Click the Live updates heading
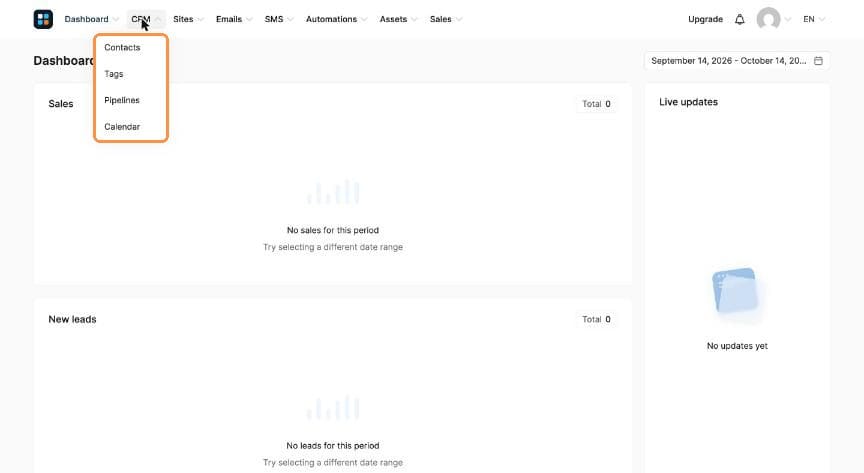864x473 pixels. coord(688,102)
